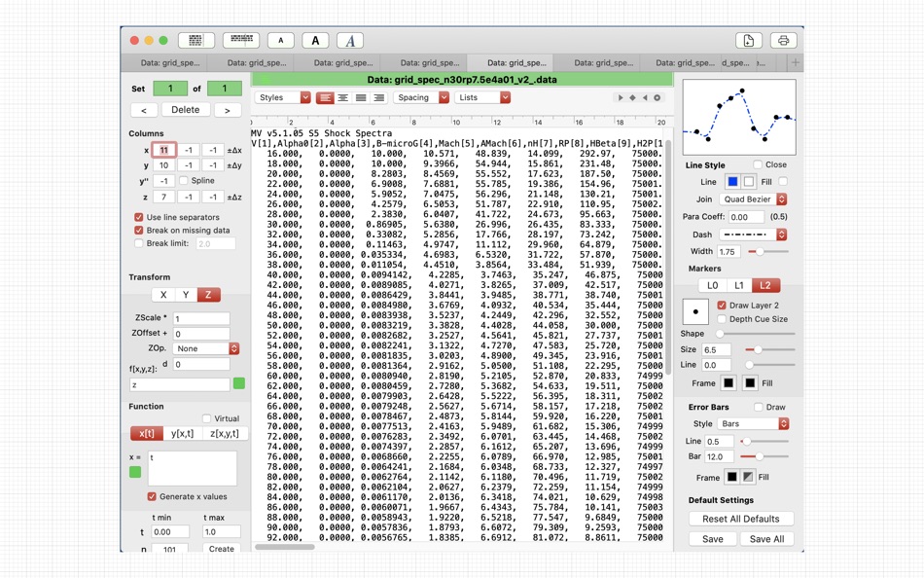Click the white Line Style fill color swatch
924x578 pixels.
click(x=749, y=182)
